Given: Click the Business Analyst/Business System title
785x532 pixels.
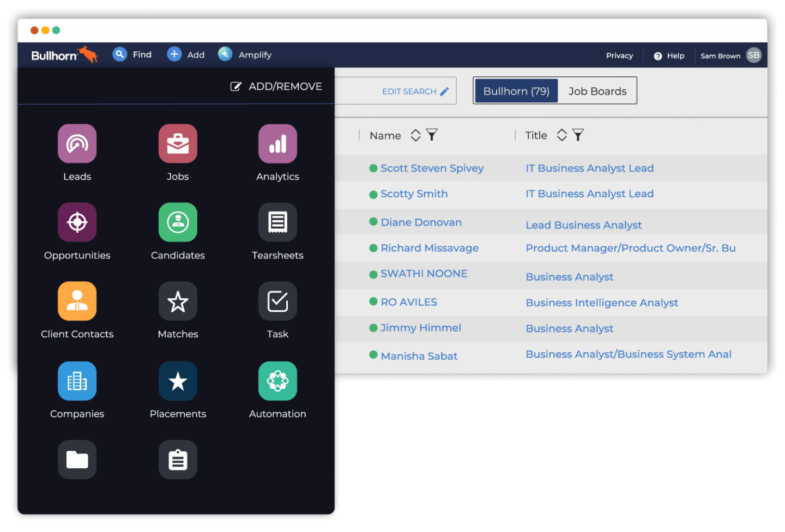Looking at the screenshot, I should [x=629, y=354].
